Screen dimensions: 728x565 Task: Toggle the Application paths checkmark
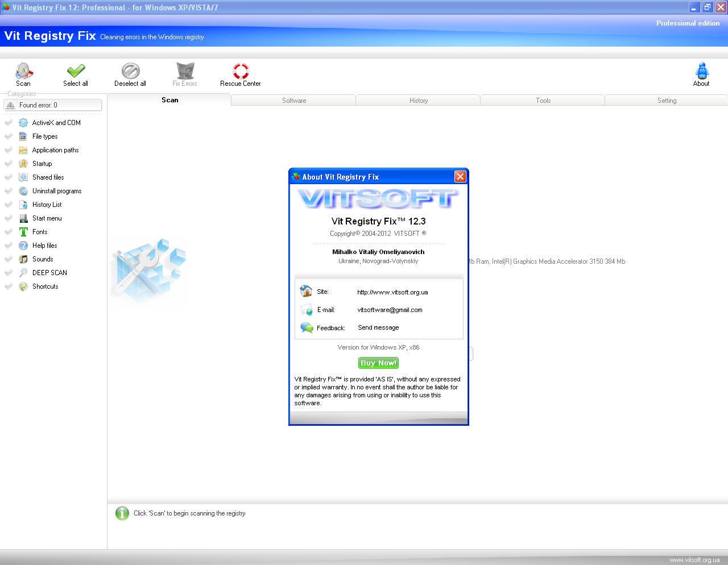tap(9, 150)
